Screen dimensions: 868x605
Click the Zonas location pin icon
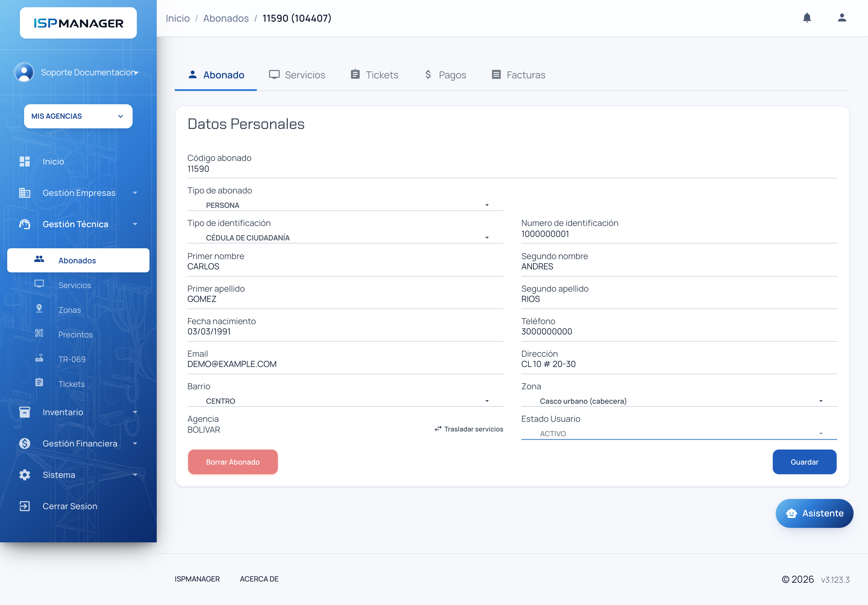(39, 309)
